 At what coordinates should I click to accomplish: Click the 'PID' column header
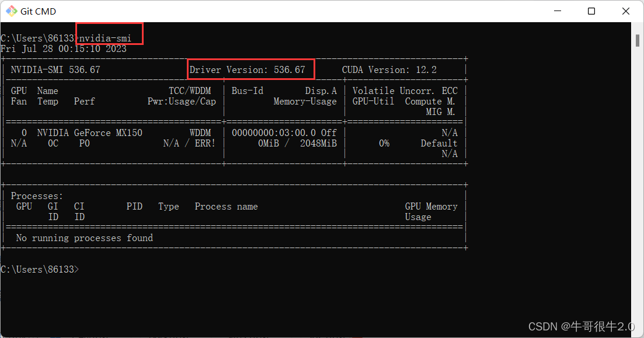(x=134, y=207)
